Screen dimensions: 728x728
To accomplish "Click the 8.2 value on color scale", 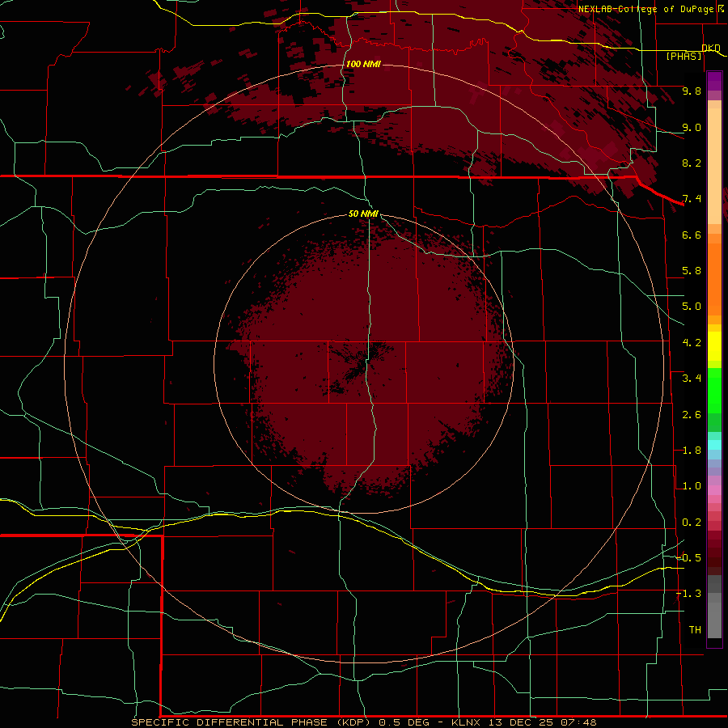I will tap(692, 163).
